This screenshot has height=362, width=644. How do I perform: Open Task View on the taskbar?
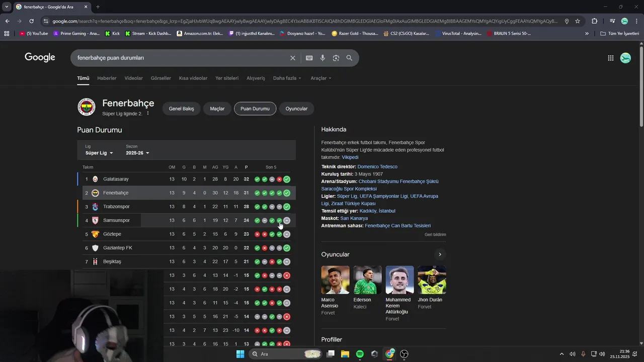coord(331,354)
